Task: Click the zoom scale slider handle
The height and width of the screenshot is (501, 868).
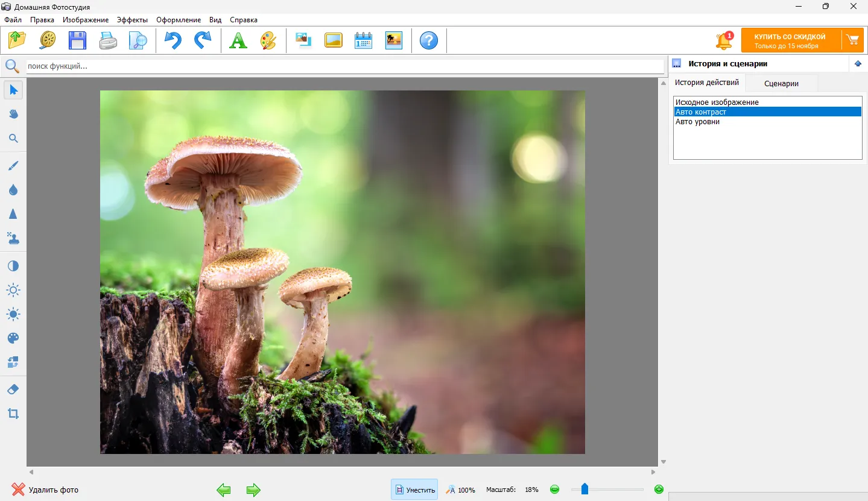Action: [x=584, y=489]
